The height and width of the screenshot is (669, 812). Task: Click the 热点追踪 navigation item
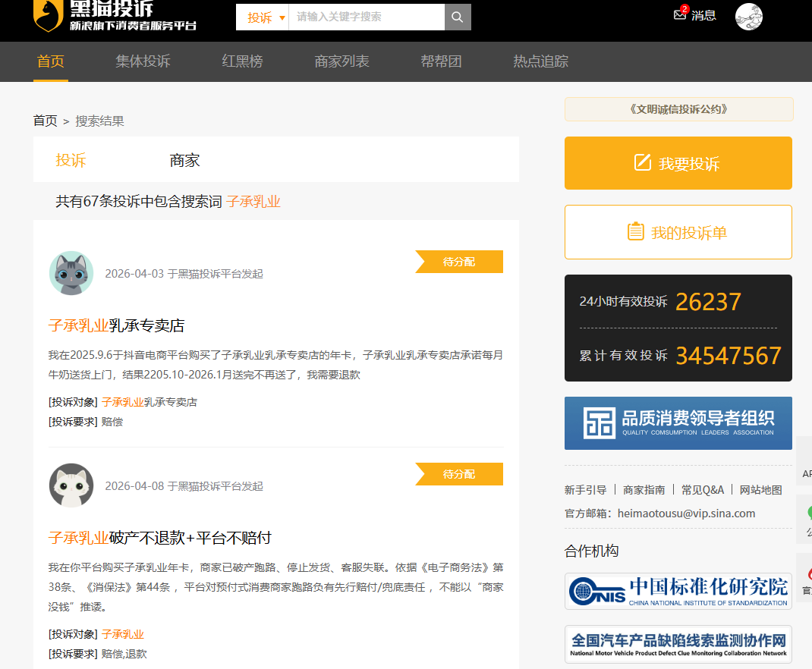[540, 61]
